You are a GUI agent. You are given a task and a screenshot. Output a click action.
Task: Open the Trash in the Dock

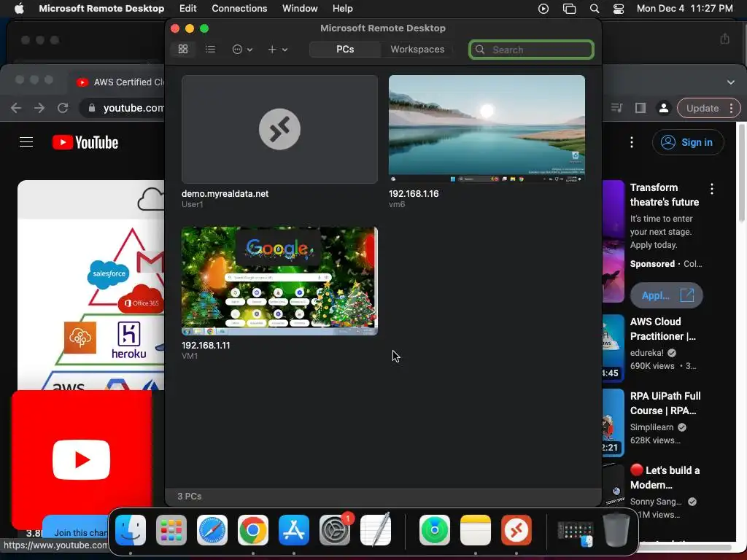[x=616, y=530]
